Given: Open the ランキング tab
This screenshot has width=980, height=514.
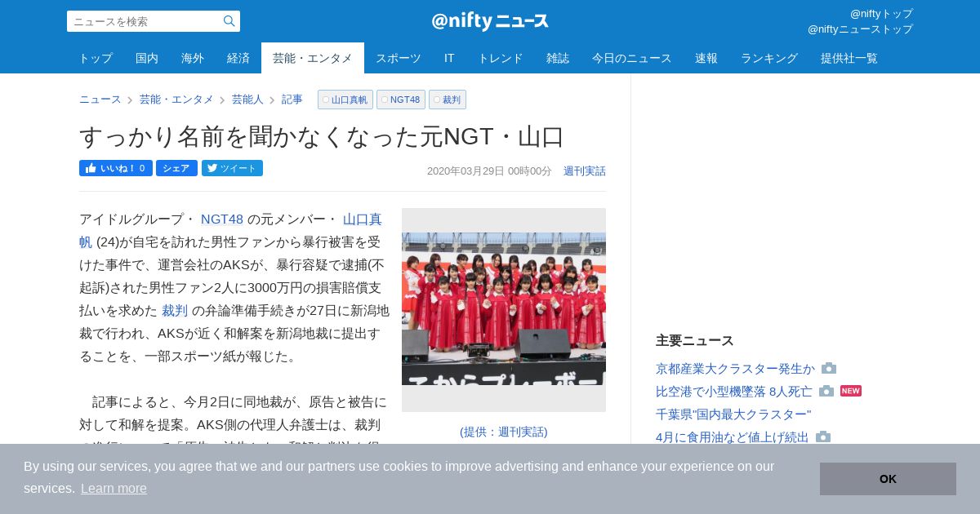Looking at the screenshot, I should 769,58.
